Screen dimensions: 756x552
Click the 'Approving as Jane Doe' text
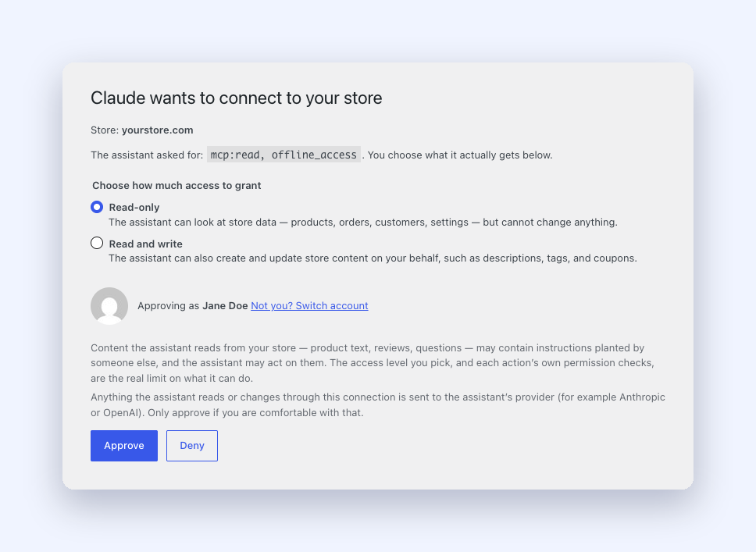coord(192,305)
